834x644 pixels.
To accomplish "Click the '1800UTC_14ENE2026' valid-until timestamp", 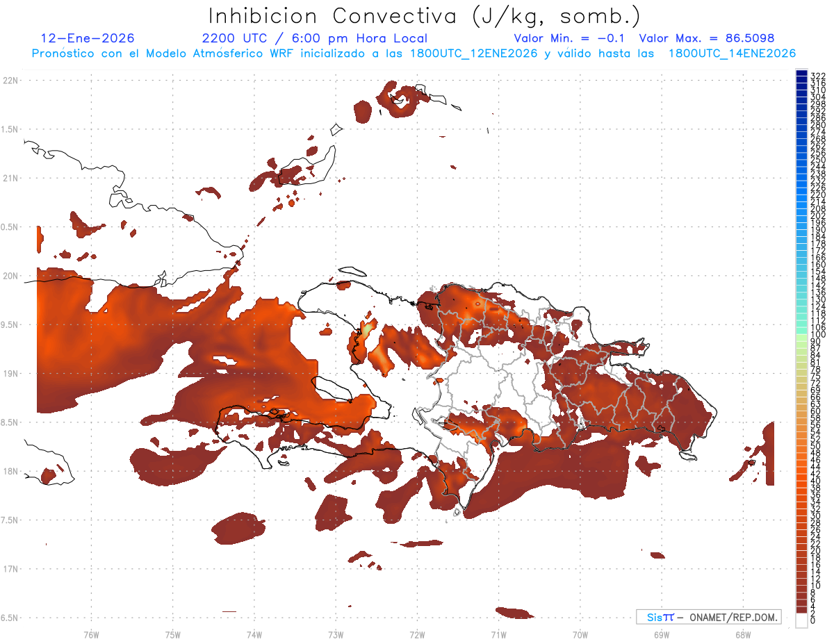I will click(732, 53).
